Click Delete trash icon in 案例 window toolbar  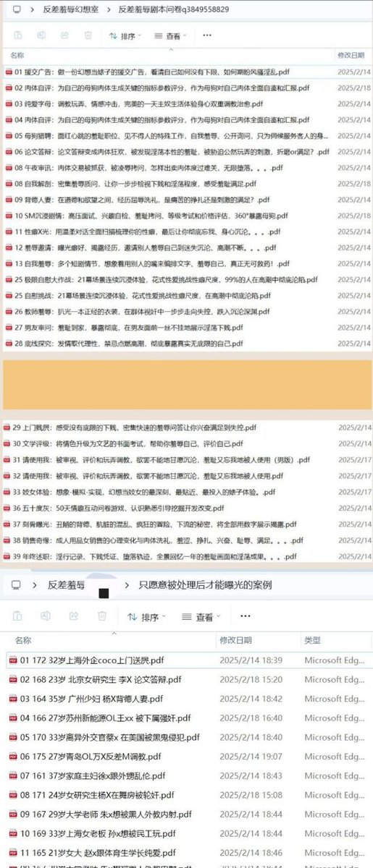coord(102,616)
